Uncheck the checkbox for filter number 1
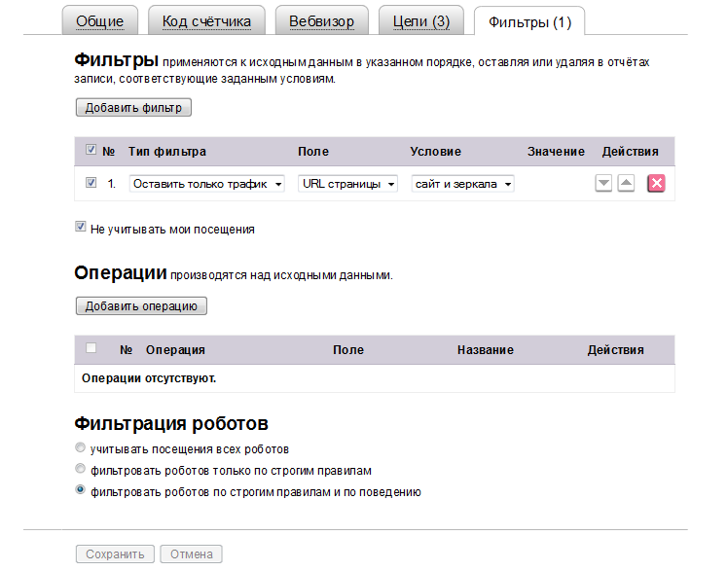Screen dimensions: 728x571 91,183
